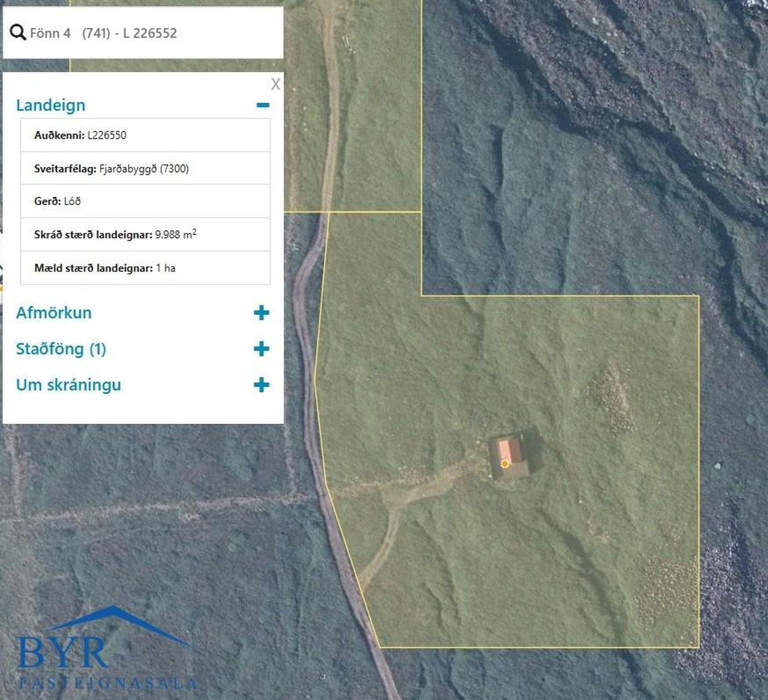The width and height of the screenshot is (768, 700).
Task: Expand Afmörkun using its plus icon
Action: coord(261,313)
